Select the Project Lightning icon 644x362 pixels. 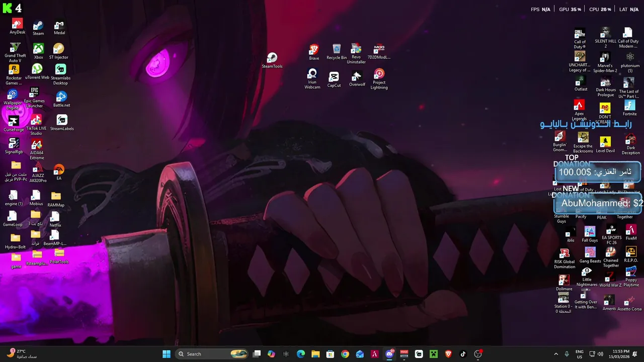[379, 79]
